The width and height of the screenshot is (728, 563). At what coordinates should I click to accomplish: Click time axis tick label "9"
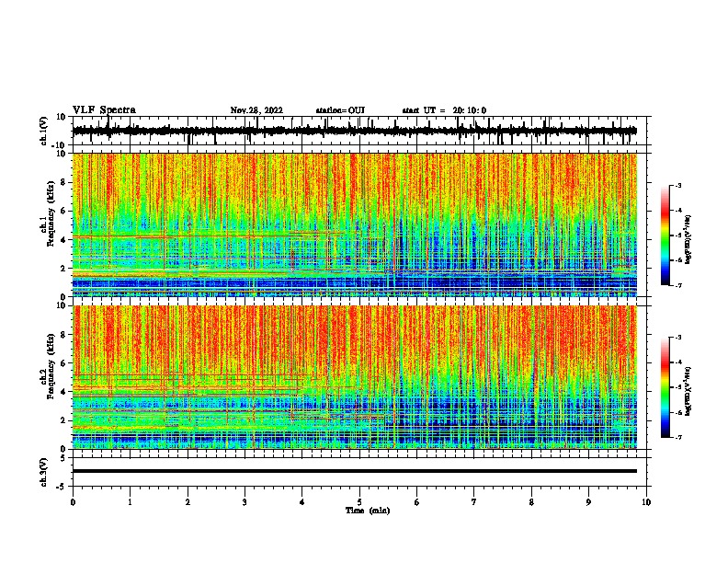point(588,502)
